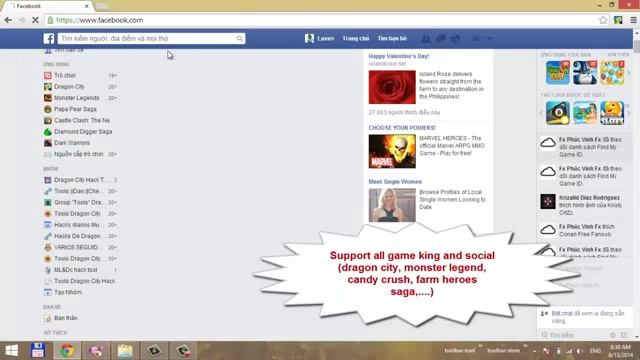Click the Facebook logo in the blue header
Screen dimensions: 640x360
pyautogui.click(x=49, y=38)
